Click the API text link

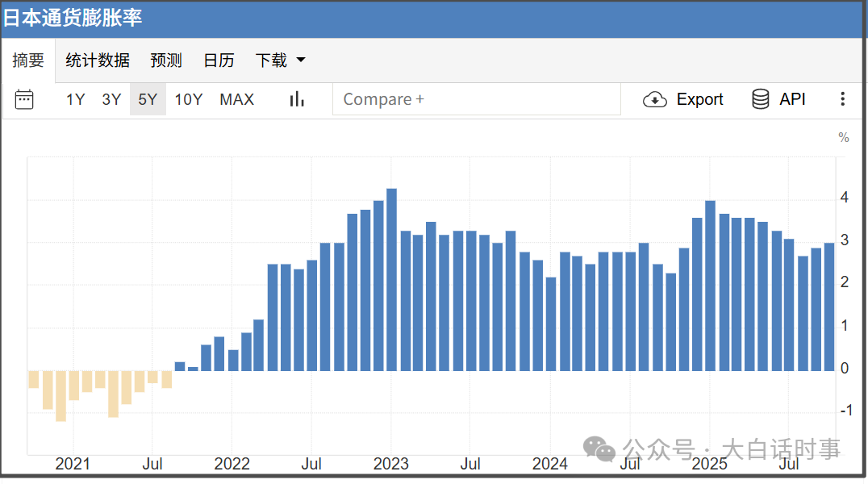[792, 99]
